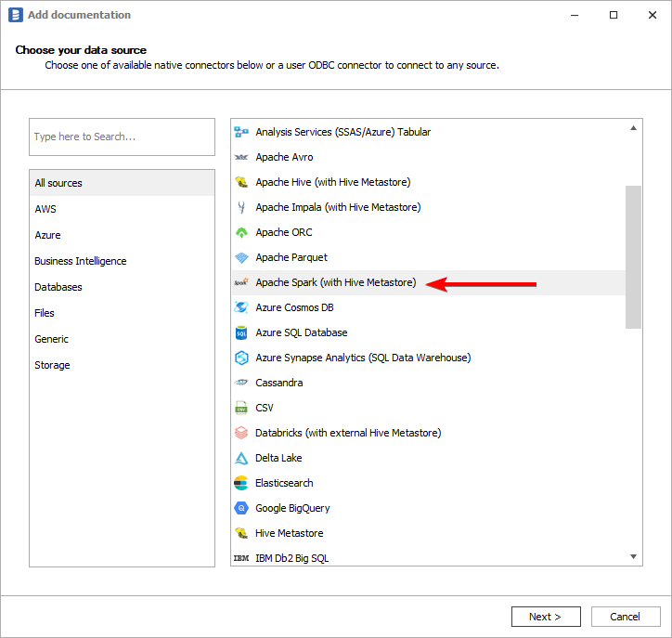
Task: Select the 'Elasticsearch' entry
Action: (429, 483)
